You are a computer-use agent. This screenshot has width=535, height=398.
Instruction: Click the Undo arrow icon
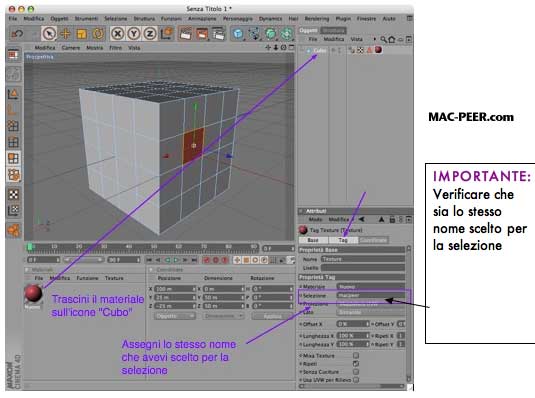coord(17,33)
